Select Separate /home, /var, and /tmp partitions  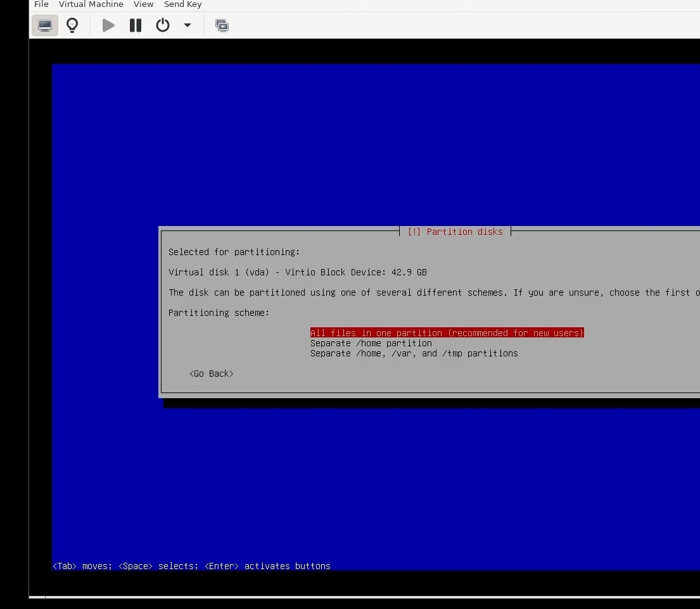pos(414,353)
